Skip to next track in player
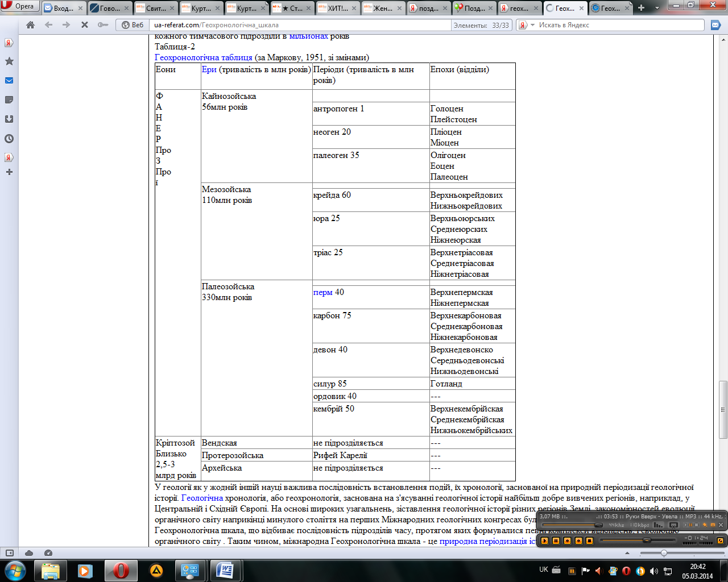Screen dimensions: 728x582 tap(578, 541)
